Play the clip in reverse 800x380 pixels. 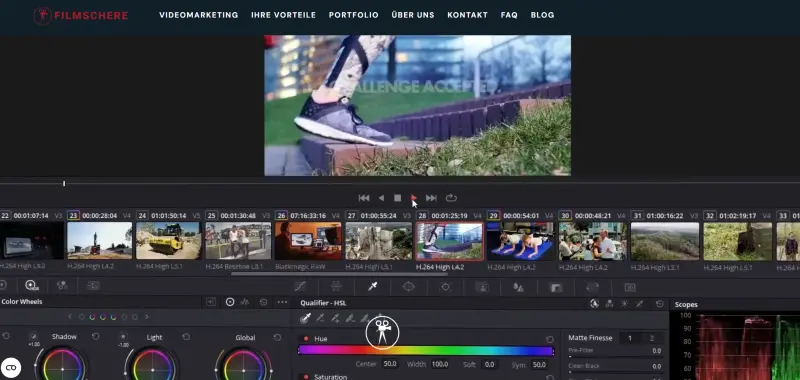click(x=381, y=198)
